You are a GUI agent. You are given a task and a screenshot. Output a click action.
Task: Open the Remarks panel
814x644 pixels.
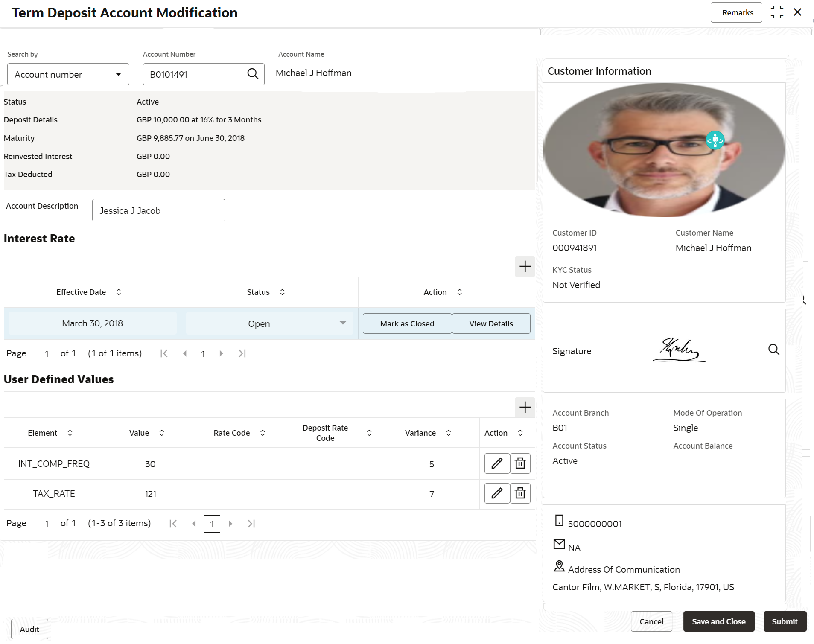click(x=737, y=12)
